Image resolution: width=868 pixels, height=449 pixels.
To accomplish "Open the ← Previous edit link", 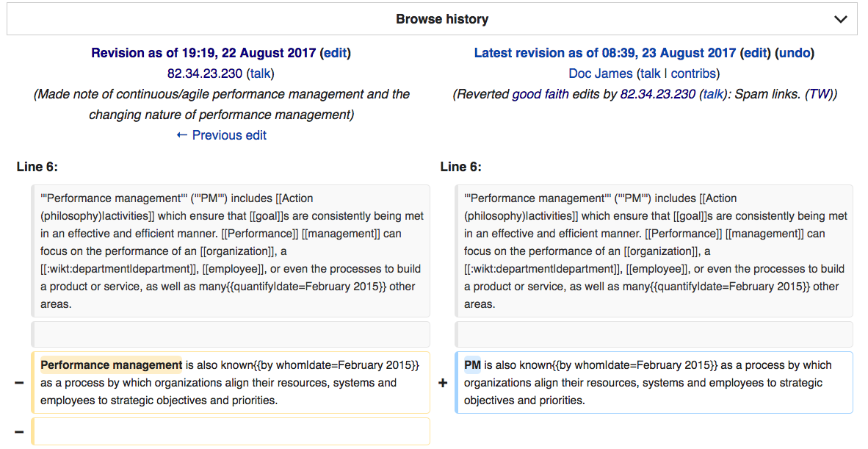I will pos(221,135).
